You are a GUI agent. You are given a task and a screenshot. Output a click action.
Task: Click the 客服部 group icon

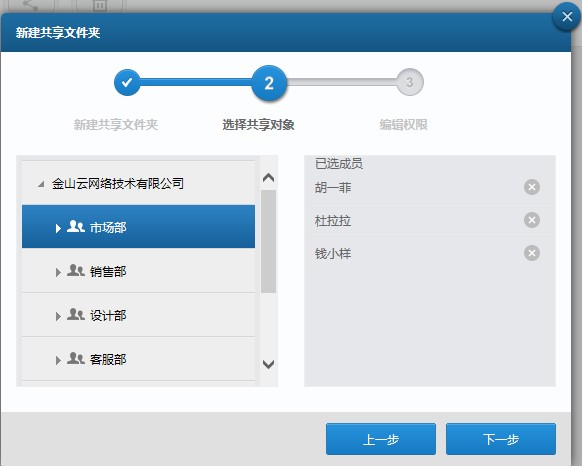coord(76,358)
